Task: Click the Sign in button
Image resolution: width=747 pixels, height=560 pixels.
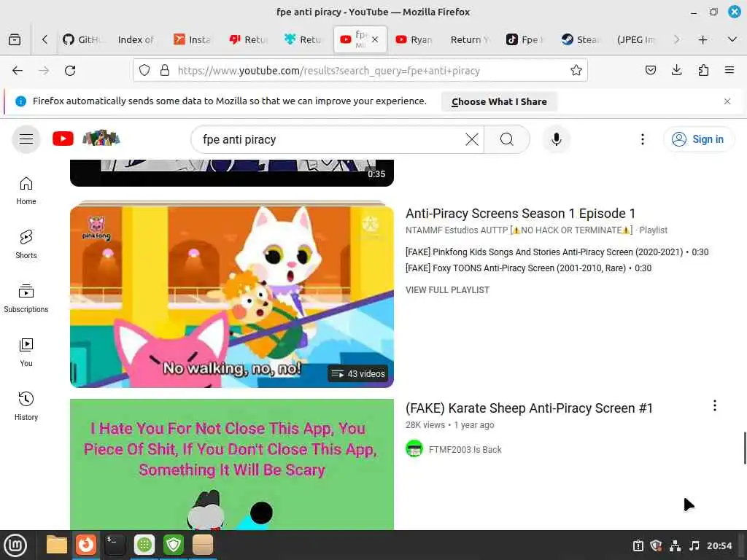Action: (698, 139)
